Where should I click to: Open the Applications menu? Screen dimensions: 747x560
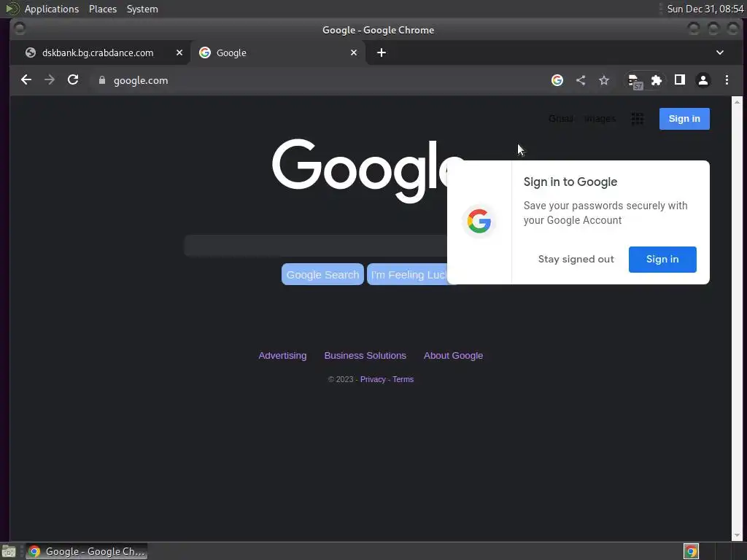(52, 9)
